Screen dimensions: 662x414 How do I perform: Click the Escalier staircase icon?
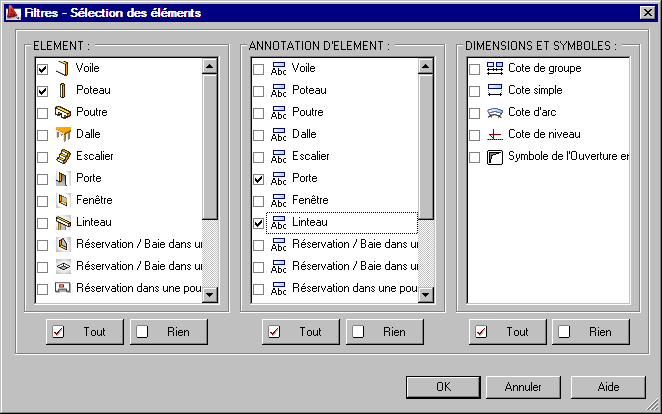(62, 156)
